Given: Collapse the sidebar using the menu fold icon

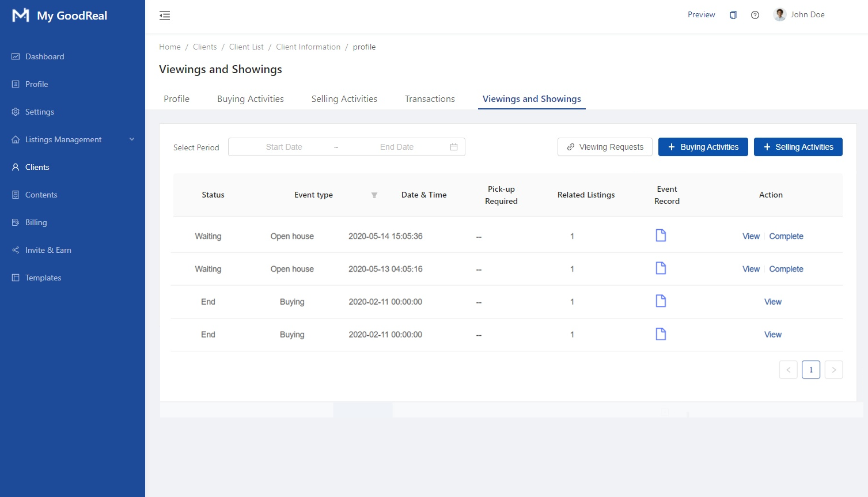Looking at the screenshot, I should point(165,16).
